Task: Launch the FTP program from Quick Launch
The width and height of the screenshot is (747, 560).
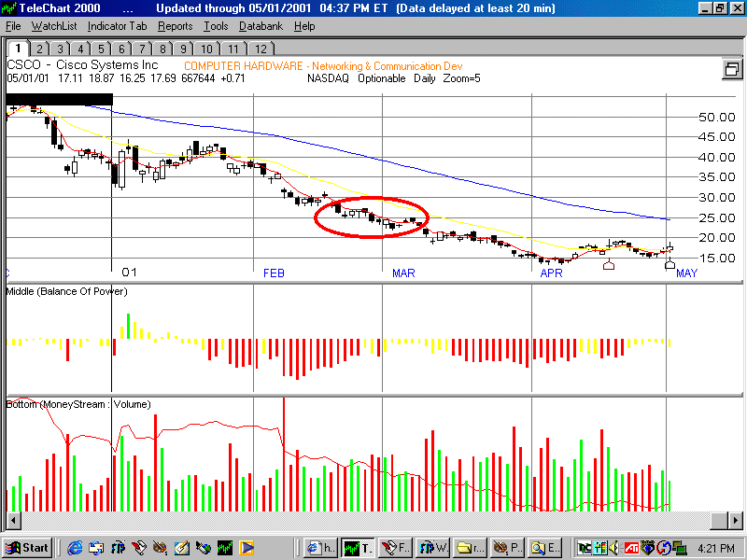Action: click(x=119, y=548)
